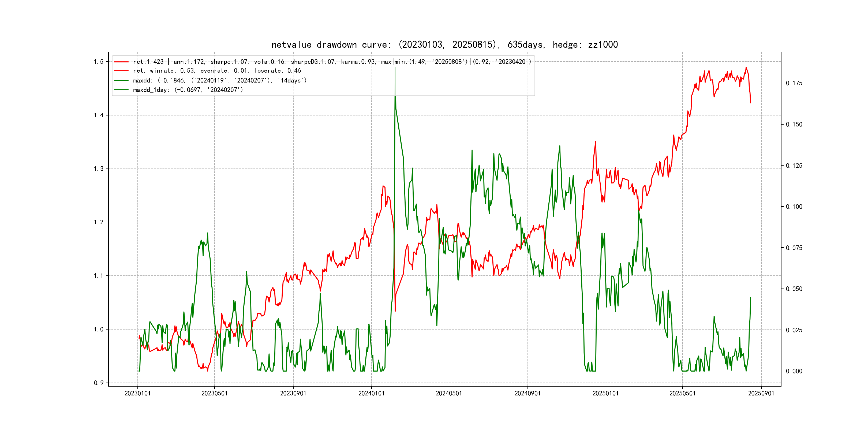Click the 20230101 x-axis date label

pos(137,394)
